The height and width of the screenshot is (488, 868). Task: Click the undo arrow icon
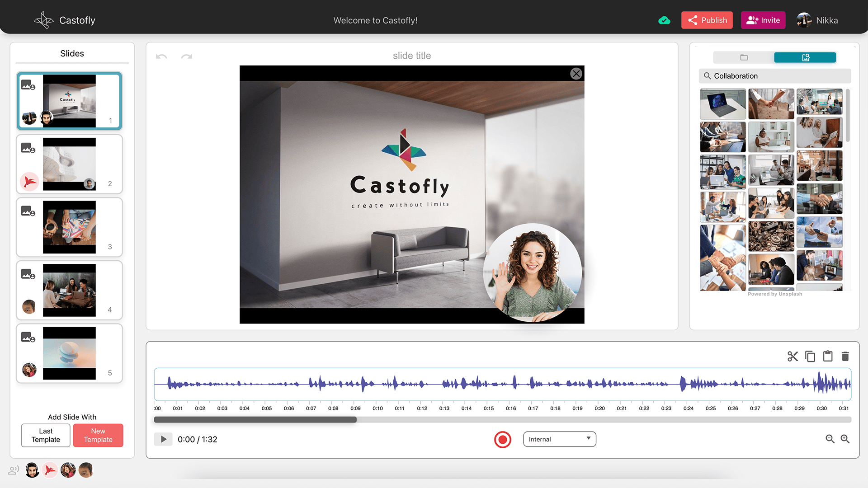(x=161, y=56)
